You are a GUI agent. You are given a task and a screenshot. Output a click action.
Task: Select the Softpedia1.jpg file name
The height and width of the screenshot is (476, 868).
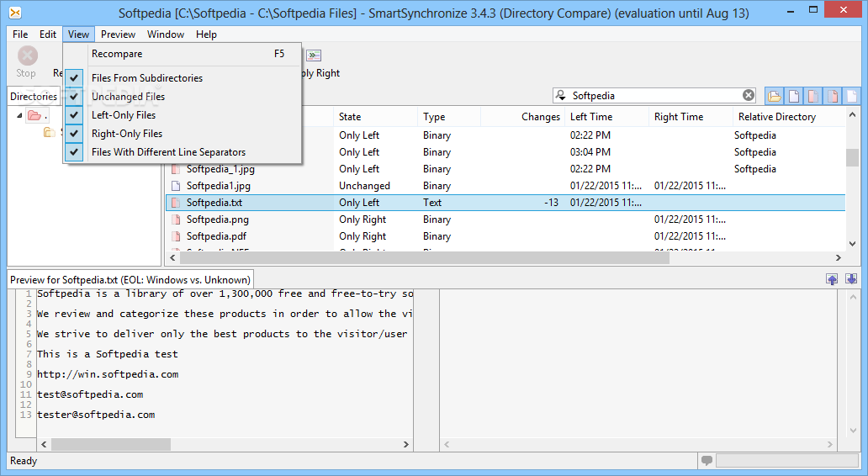(218, 186)
